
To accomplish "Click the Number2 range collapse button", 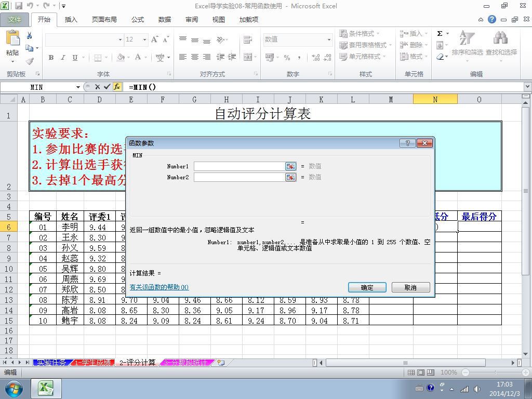I will pyautogui.click(x=291, y=177).
